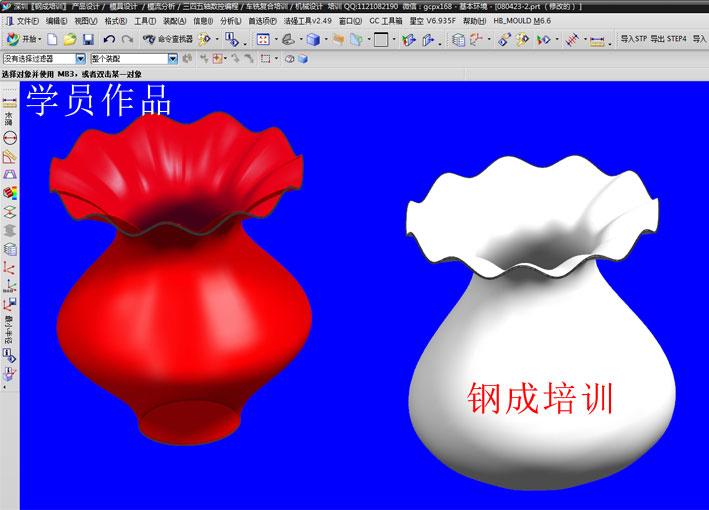
Task: Open the Assemblies menu (装配)
Action: (x=175, y=21)
